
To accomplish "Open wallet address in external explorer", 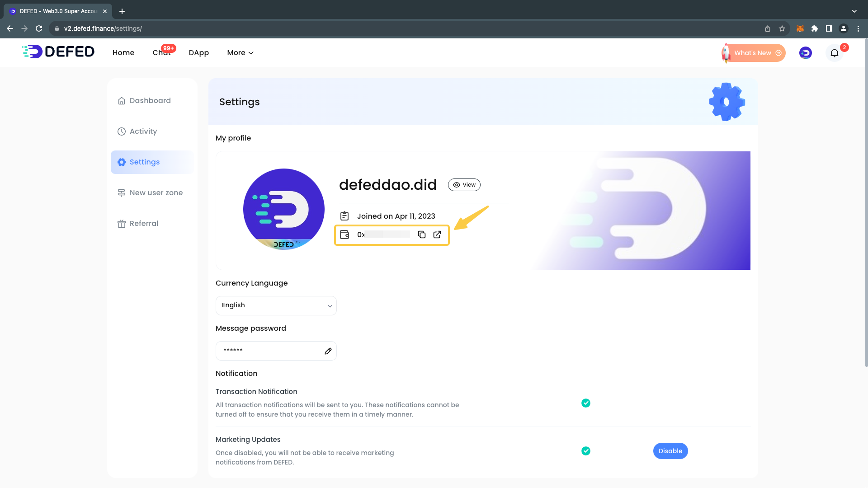I will [x=437, y=235].
